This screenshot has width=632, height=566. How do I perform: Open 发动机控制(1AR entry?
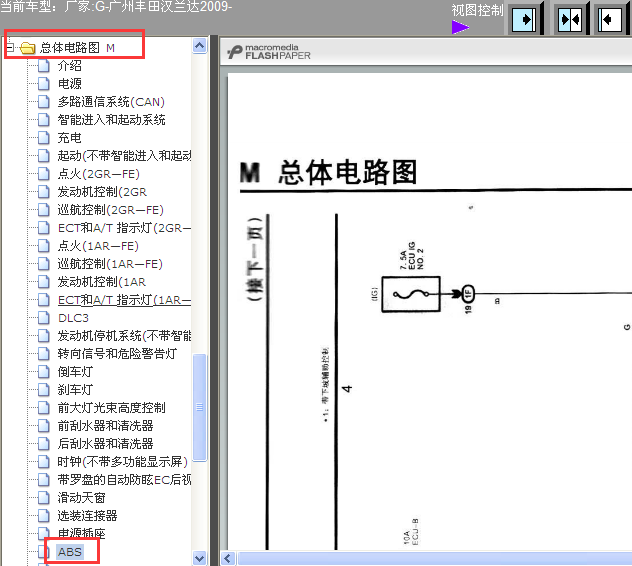point(102,282)
